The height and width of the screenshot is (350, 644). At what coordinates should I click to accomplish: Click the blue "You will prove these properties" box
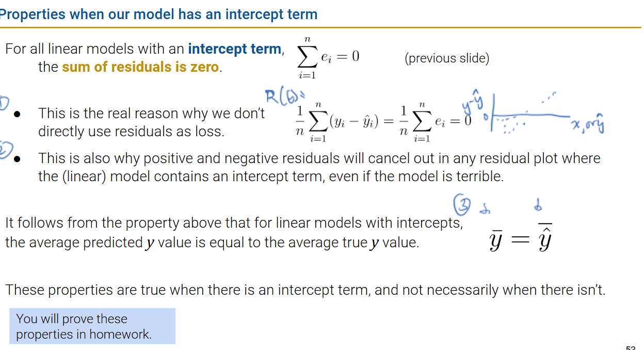pos(92,326)
